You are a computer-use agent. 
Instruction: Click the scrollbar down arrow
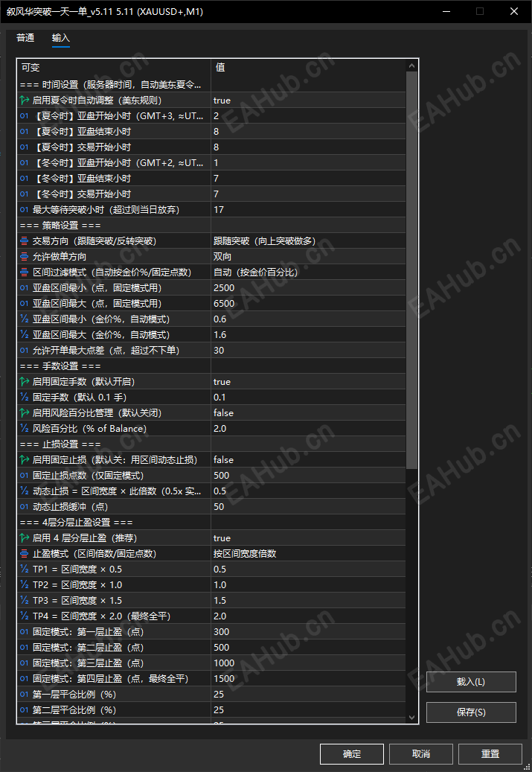click(412, 718)
